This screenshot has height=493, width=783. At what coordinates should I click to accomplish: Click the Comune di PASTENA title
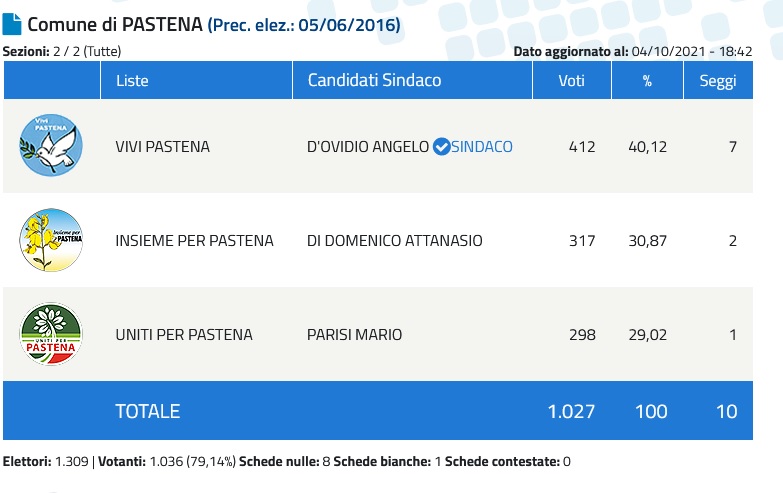[115, 25]
